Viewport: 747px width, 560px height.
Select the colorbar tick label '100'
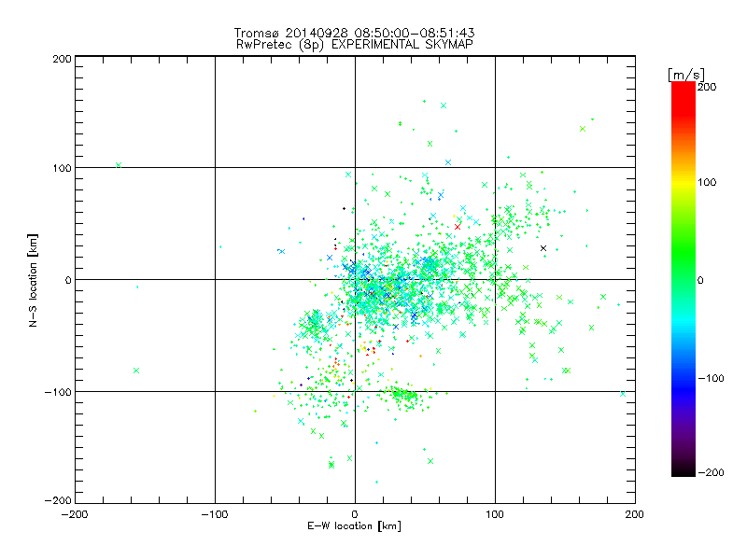point(707,182)
